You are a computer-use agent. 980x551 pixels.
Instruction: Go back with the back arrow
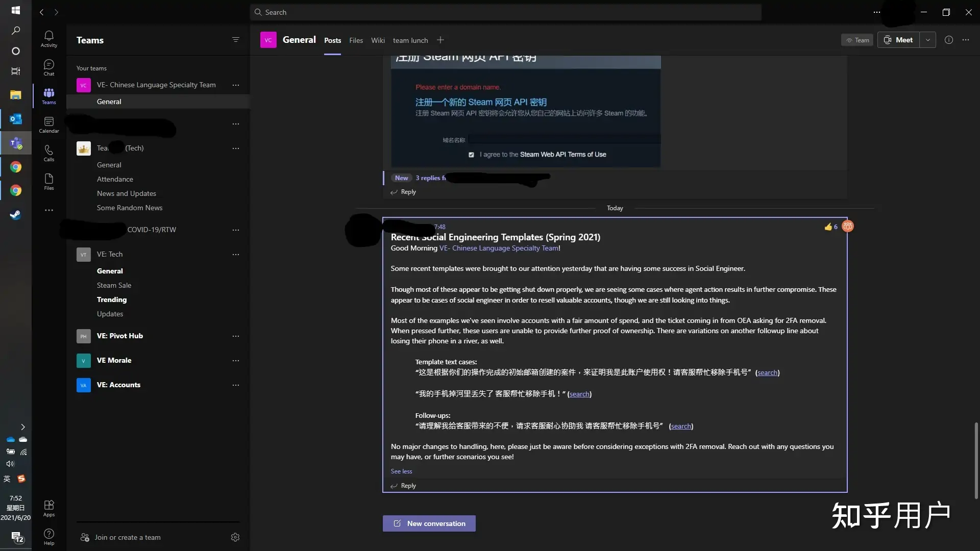42,12
